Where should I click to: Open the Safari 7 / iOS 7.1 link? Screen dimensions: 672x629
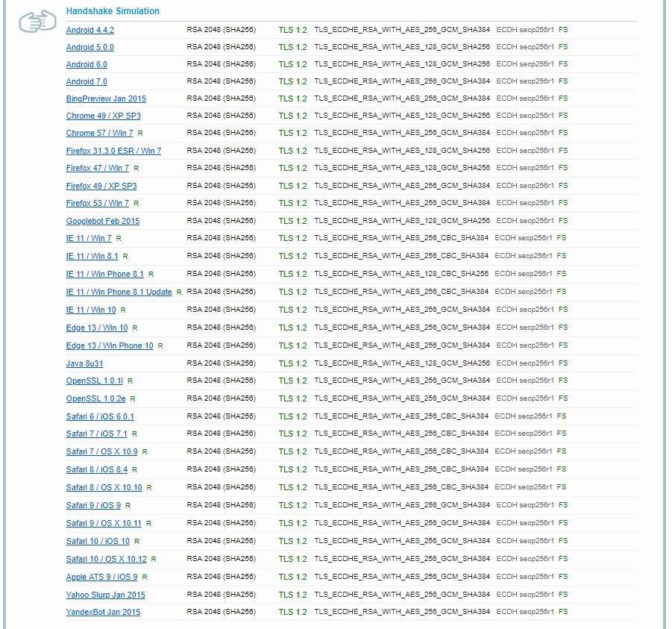(x=96, y=434)
